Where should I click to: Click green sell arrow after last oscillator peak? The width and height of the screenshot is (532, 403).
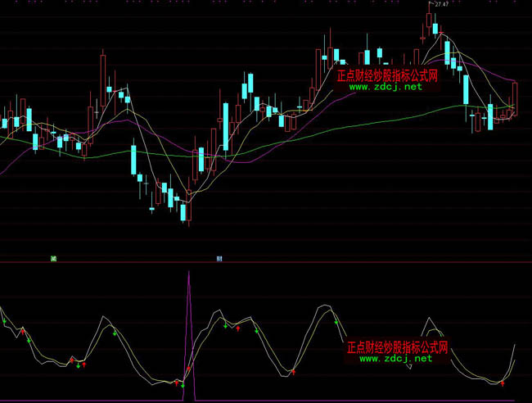pyautogui.click(x=337, y=323)
